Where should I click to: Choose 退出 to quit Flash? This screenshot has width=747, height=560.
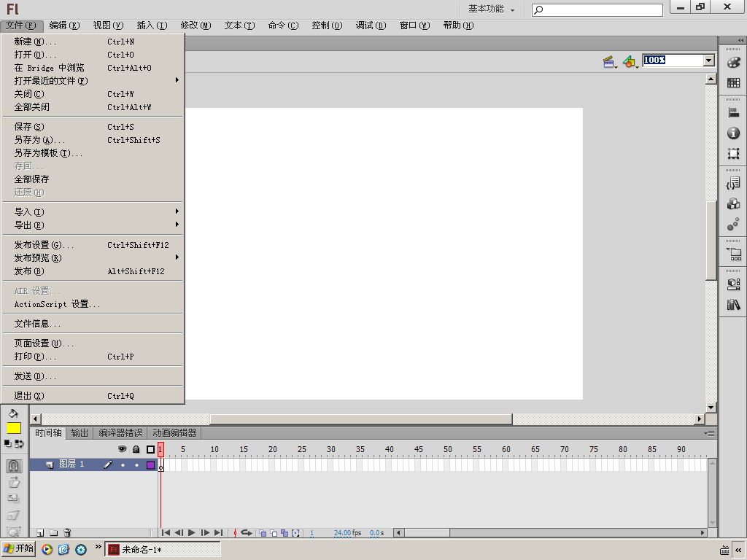pyautogui.click(x=93, y=396)
